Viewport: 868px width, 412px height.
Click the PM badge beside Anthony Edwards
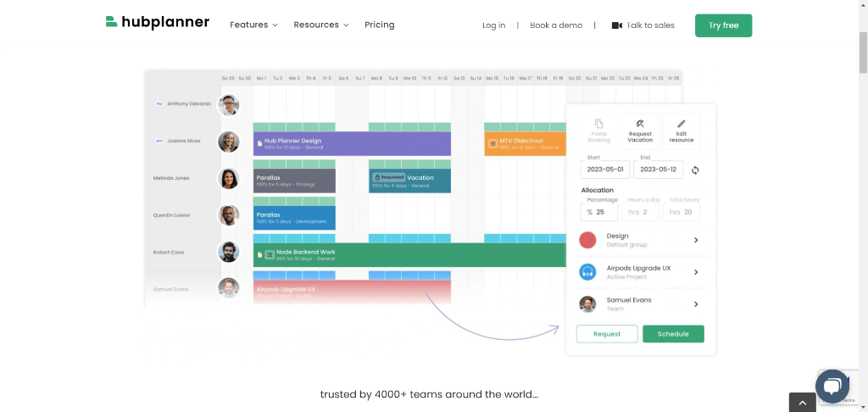159,104
